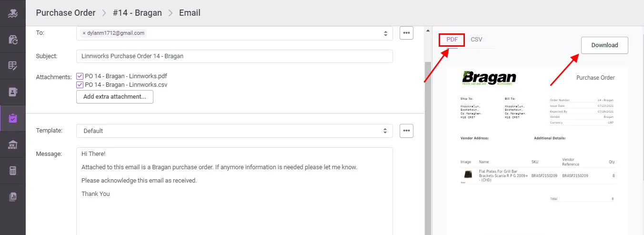Click the 'Vendor Address:' label in preview

[474, 138]
